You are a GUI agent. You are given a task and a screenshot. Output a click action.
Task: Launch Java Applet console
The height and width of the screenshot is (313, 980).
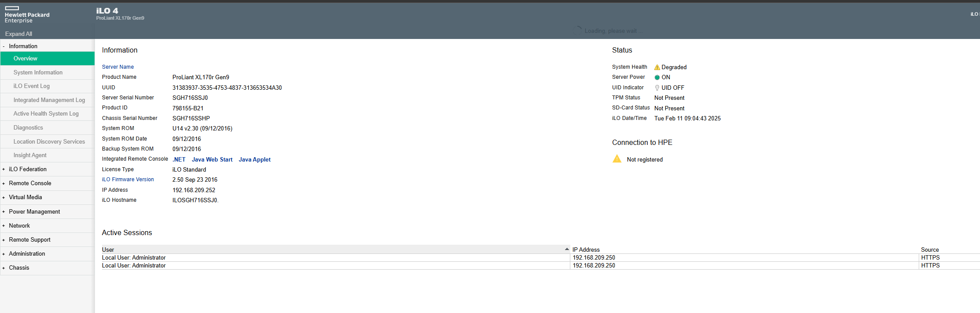click(x=254, y=159)
